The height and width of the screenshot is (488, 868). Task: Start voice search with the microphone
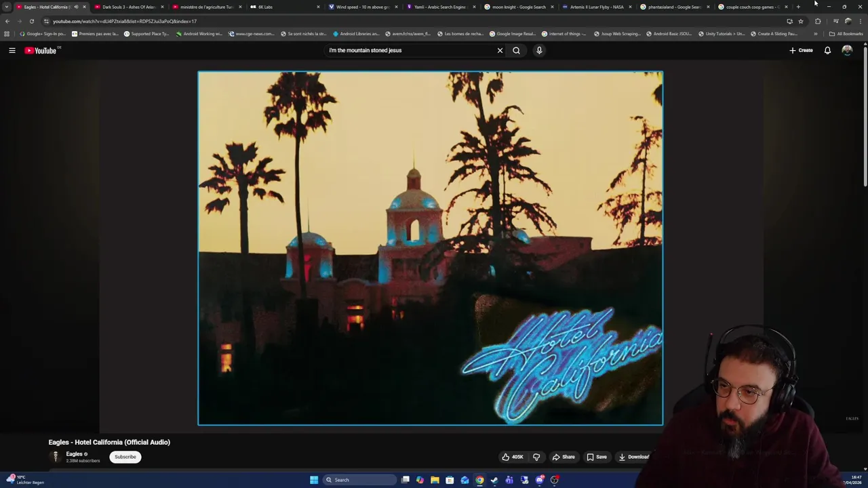[539, 50]
